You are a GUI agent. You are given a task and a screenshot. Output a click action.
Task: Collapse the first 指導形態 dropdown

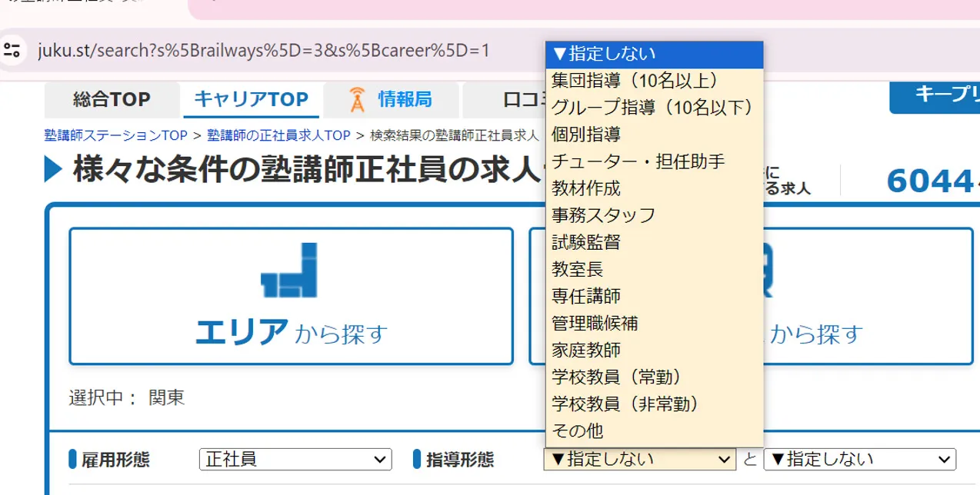(x=639, y=460)
